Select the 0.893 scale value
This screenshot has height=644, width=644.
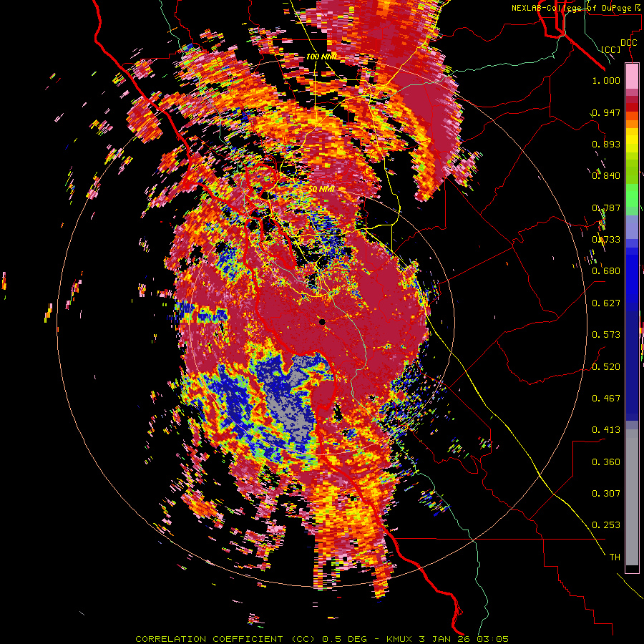[x=606, y=144]
